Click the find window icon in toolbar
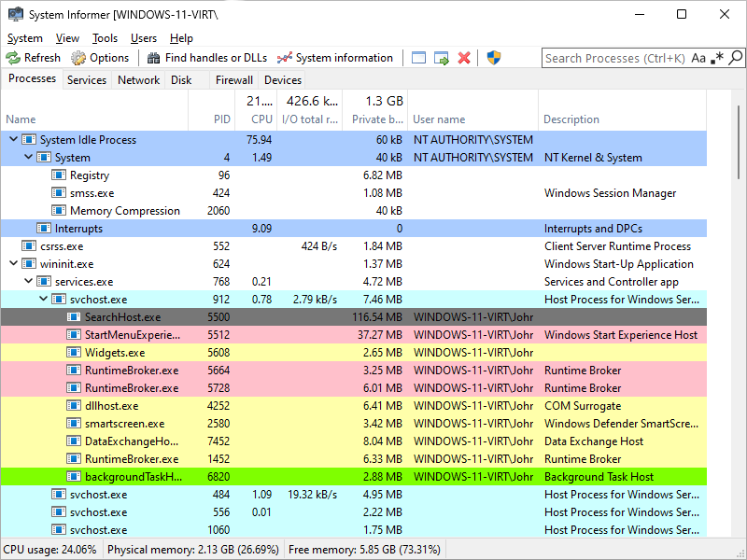The width and height of the screenshot is (747, 560). tap(418, 58)
